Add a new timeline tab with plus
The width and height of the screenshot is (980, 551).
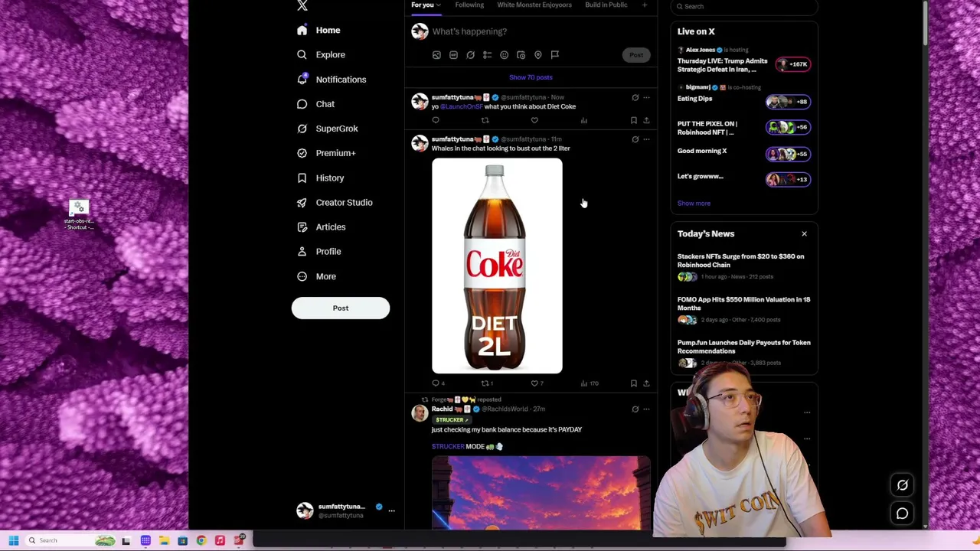(x=644, y=5)
